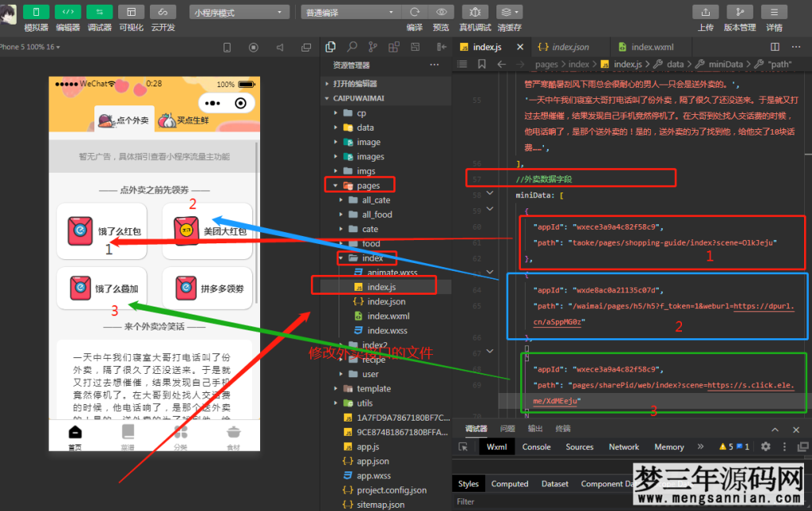Click the preview (预览) eye icon
The width and height of the screenshot is (812, 511).
(x=440, y=12)
